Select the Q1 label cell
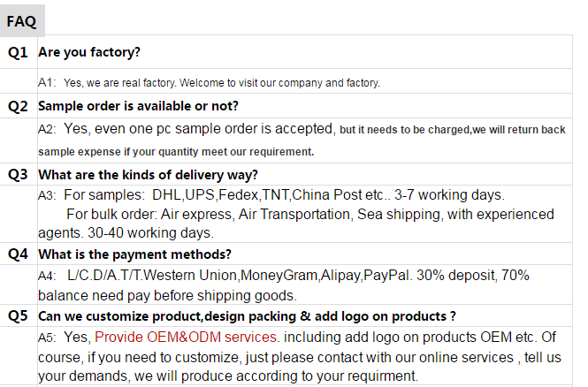Image resolution: width=588 pixels, height=387 pixels. tap(18, 52)
